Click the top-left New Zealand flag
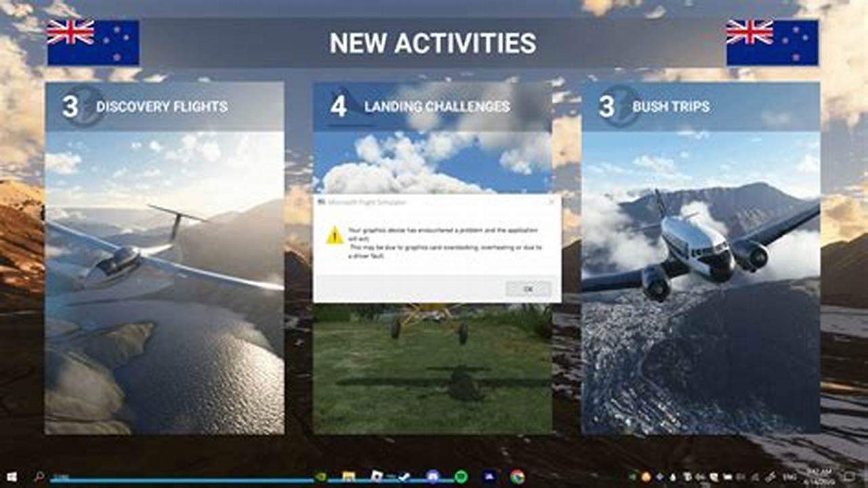Viewport: 868px width, 488px height. [x=94, y=42]
